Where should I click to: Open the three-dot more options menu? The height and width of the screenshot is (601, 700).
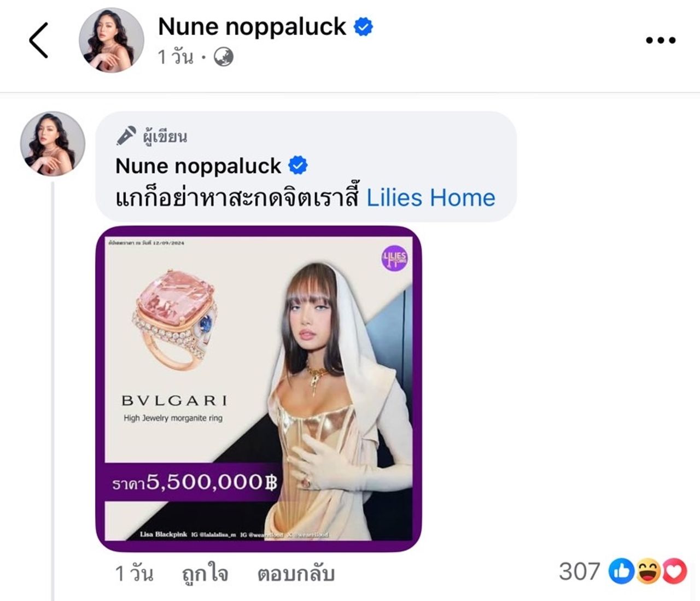661,40
